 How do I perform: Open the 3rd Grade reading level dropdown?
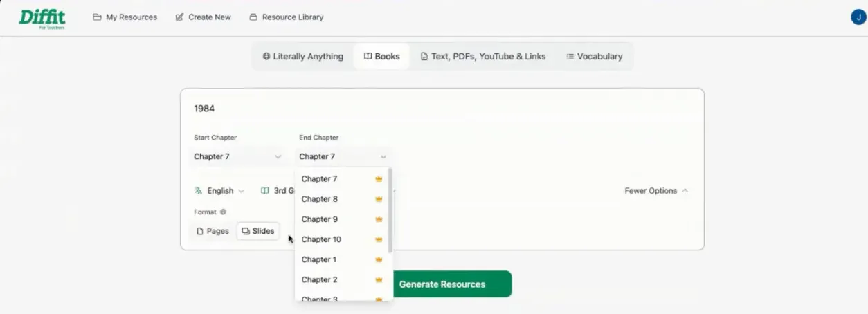pos(277,191)
